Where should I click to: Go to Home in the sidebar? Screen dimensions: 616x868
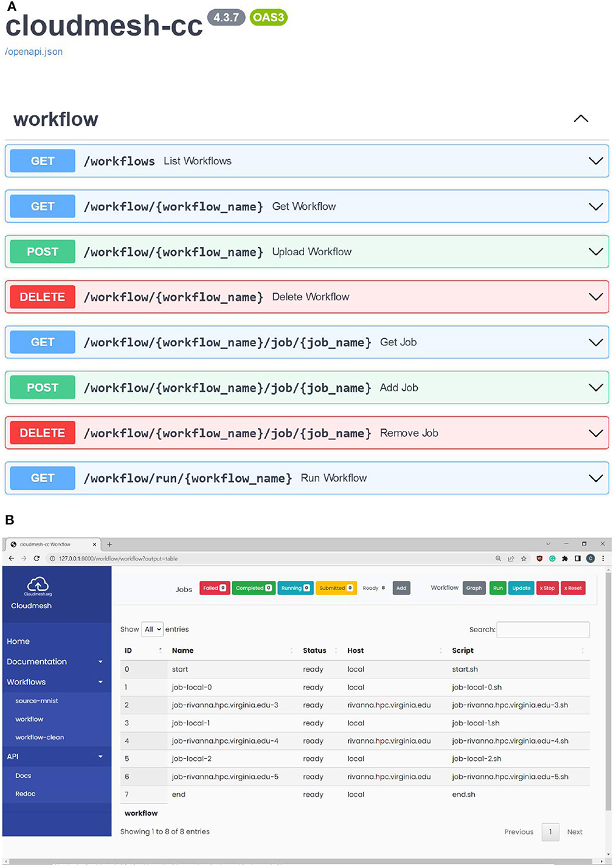coord(18,641)
